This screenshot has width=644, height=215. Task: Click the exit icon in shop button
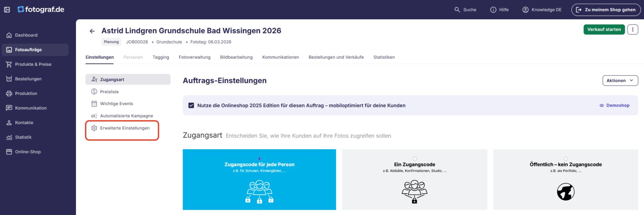[579, 10]
